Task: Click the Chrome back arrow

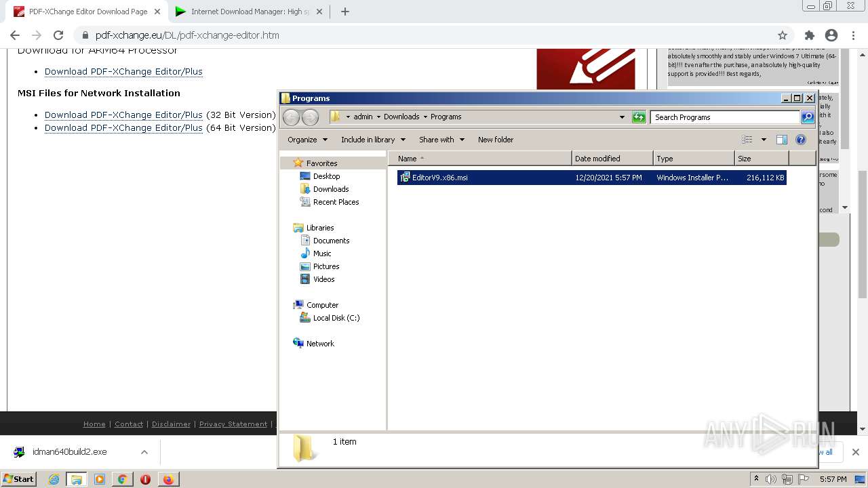Action: [x=15, y=35]
